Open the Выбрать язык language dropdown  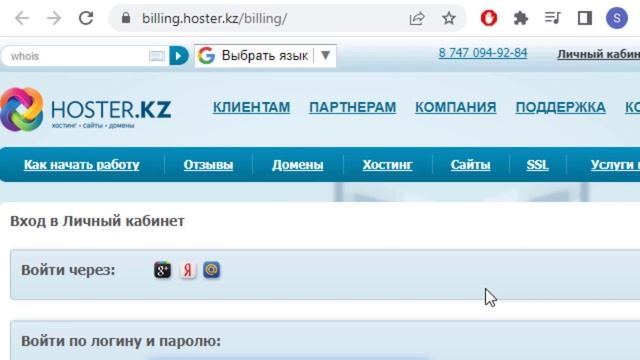[x=265, y=56]
